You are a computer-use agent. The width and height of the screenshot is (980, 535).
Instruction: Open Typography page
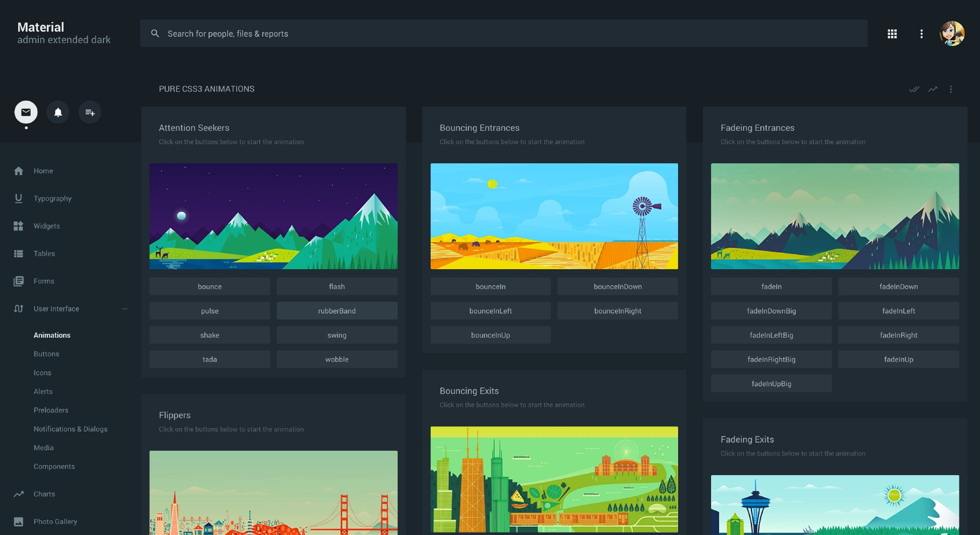pos(53,198)
